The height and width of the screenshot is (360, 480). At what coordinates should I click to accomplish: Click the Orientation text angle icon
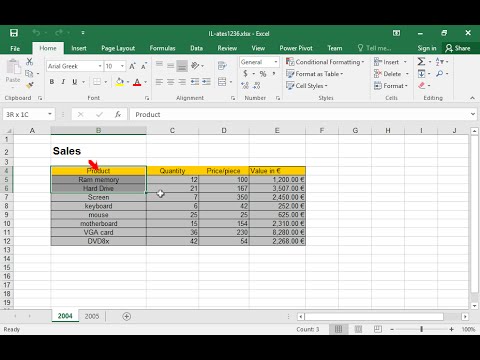(x=195, y=66)
